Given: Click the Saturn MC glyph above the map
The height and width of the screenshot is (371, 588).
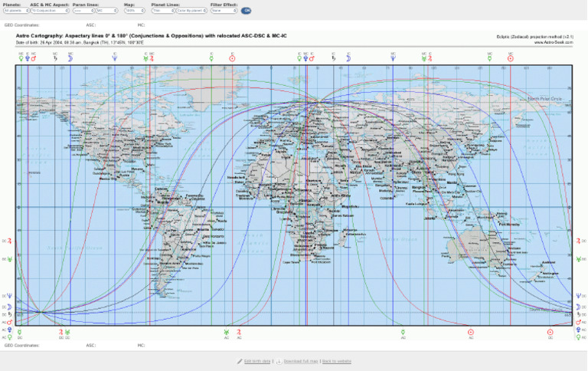Looking at the screenshot, I should [x=55, y=58].
